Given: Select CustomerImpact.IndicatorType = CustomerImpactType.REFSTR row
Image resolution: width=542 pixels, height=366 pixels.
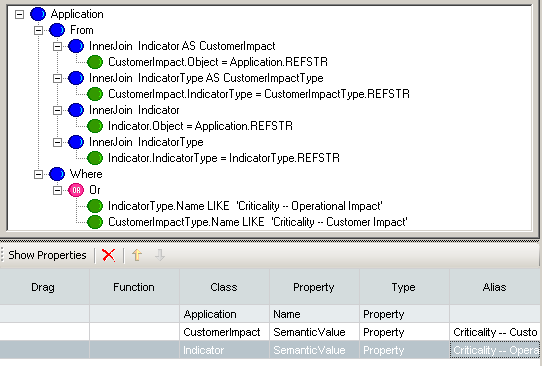Looking at the screenshot, I should (x=259, y=94).
